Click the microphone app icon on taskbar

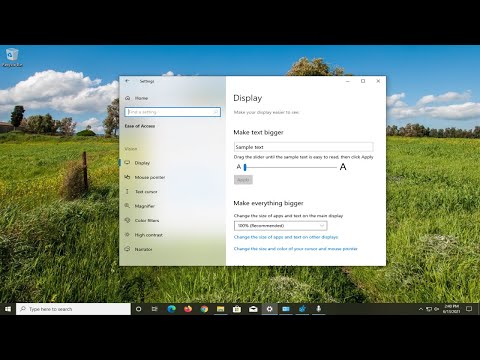pyautogui.click(x=318, y=309)
